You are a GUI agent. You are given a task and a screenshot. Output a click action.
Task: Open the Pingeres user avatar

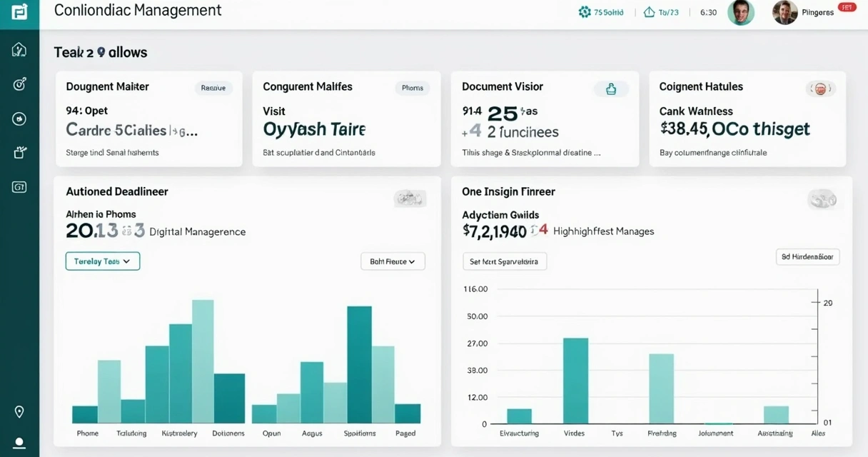[x=784, y=12]
